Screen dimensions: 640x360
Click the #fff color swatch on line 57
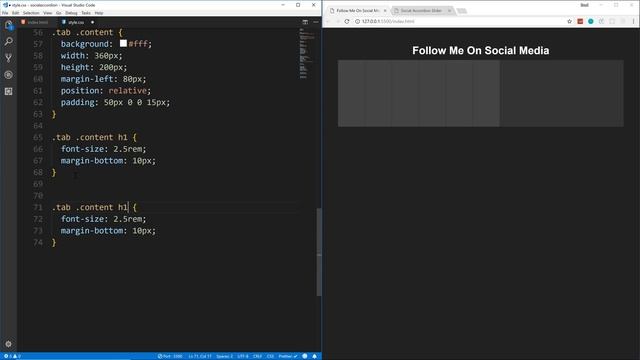pyautogui.click(x=123, y=43)
